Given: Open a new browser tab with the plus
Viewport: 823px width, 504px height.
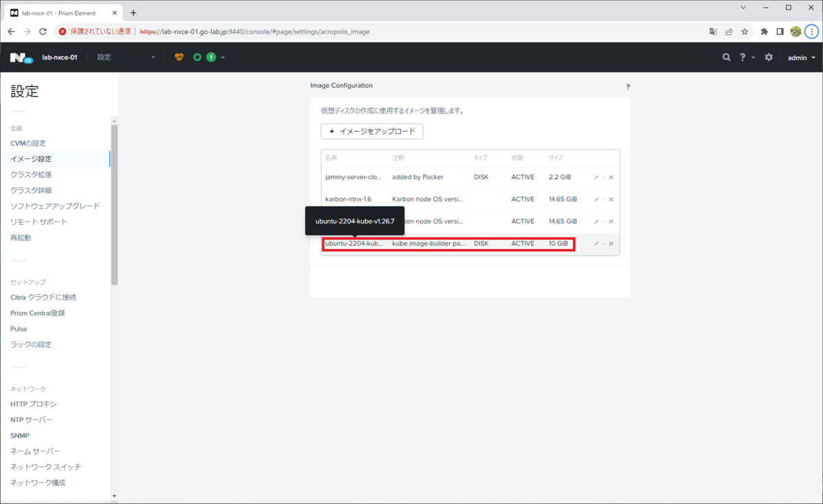Looking at the screenshot, I should [133, 12].
